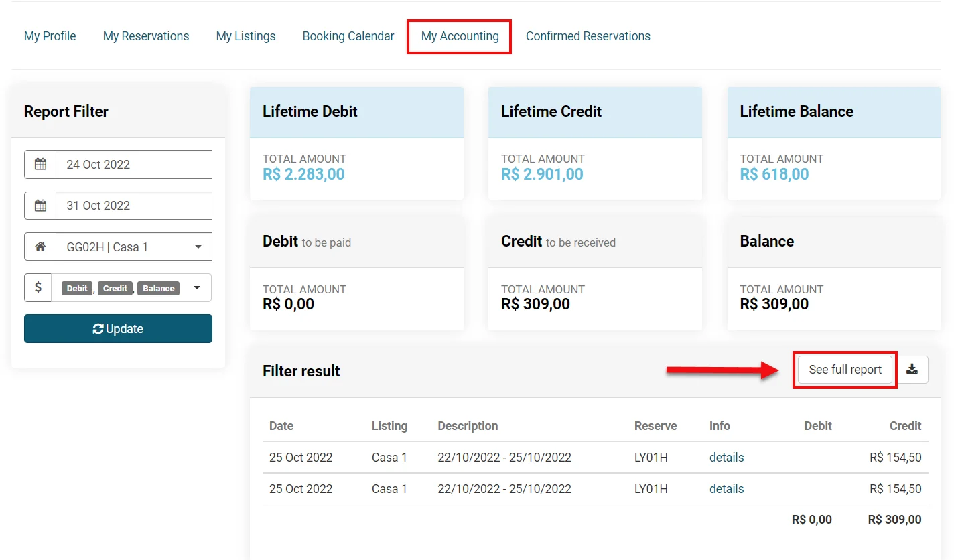The image size is (956, 560).
Task: Click the 24 Oct 2022 start date field
Action: (x=134, y=165)
